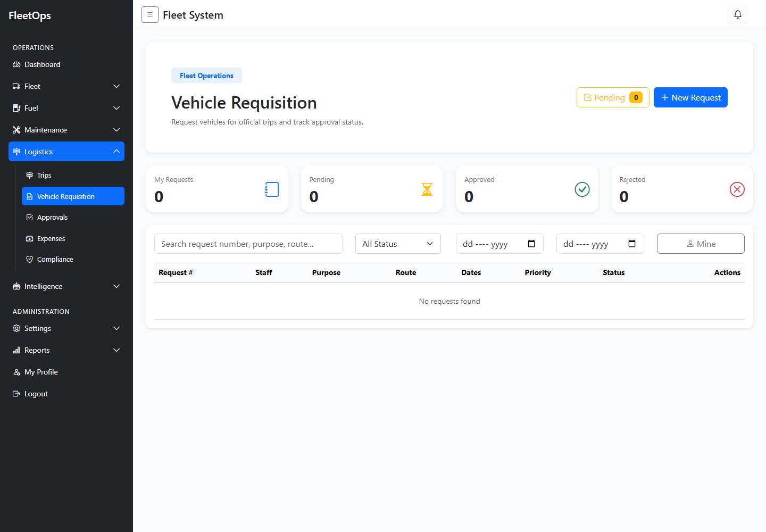The height and width of the screenshot is (532, 766).
Task: Click the Vehicle Requisition document icon
Action: (x=30, y=196)
